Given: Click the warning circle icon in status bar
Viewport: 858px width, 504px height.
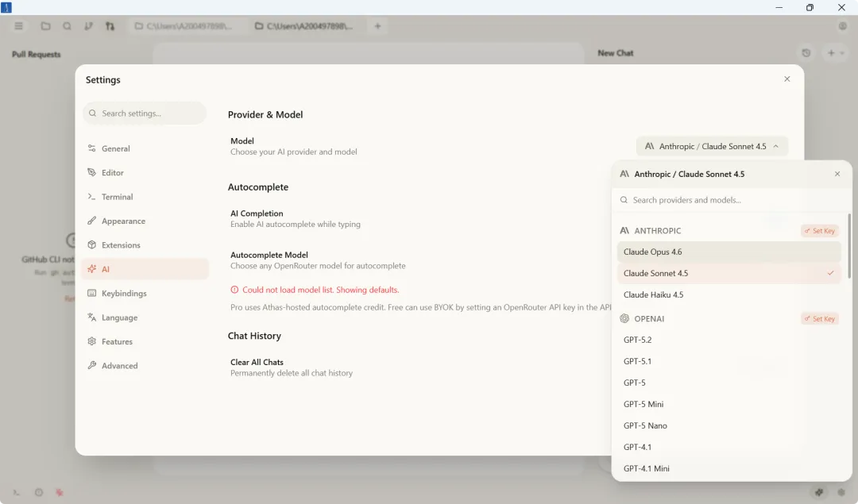Looking at the screenshot, I should (39, 493).
